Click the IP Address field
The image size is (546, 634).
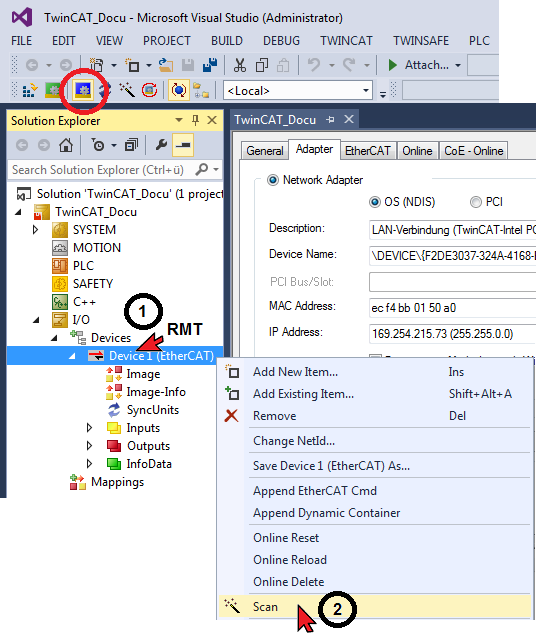pyautogui.click(x=452, y=334)
